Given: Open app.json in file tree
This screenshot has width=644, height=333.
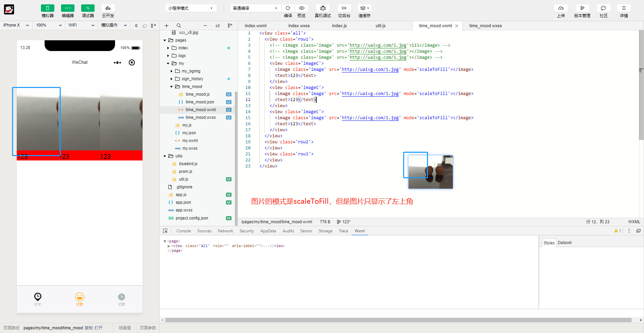Looking at the screenshot, I should click(x=183, y=202).
